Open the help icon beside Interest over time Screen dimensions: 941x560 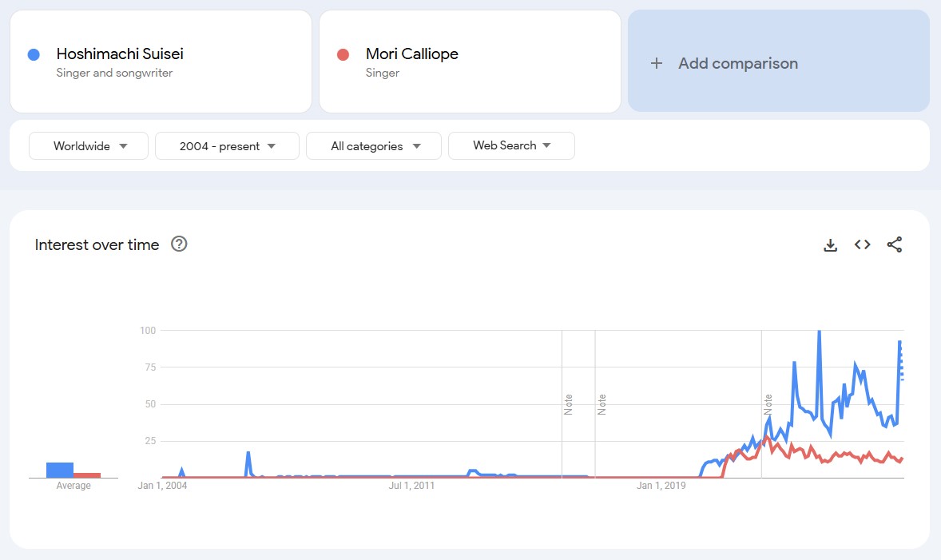(179, 244)
